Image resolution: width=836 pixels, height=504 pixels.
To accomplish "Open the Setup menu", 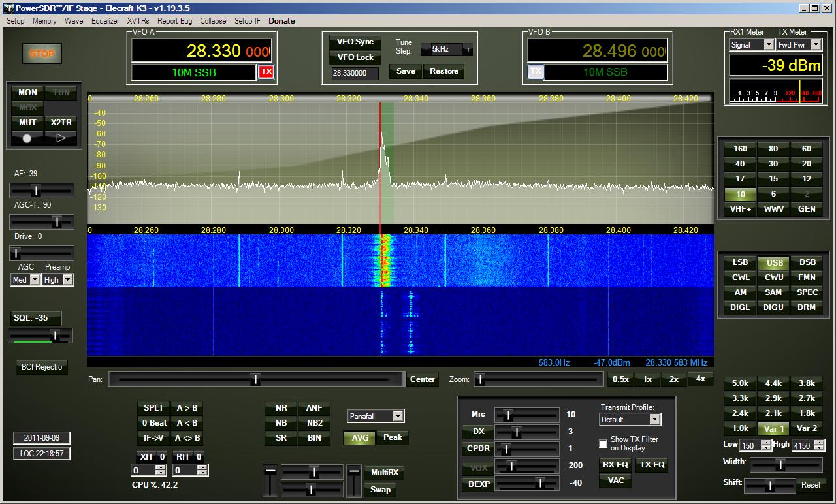I will point(16,21).
